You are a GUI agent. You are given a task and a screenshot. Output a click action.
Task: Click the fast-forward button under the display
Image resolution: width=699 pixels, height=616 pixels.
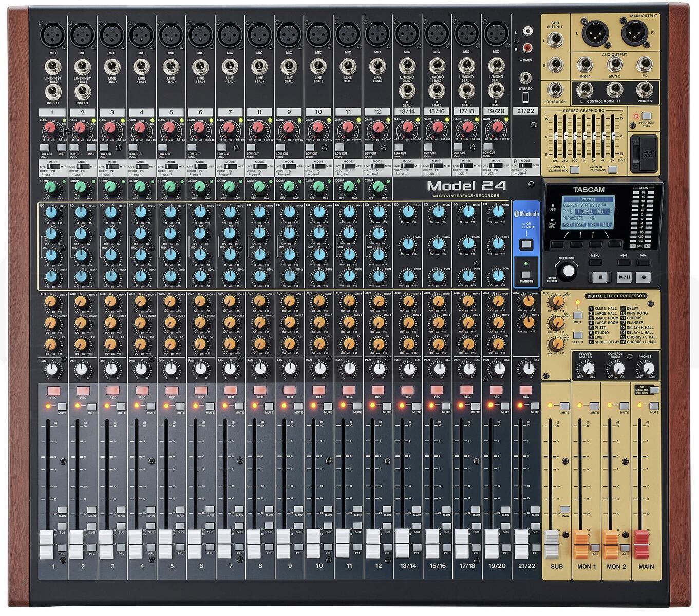click(x=643, y=262)
